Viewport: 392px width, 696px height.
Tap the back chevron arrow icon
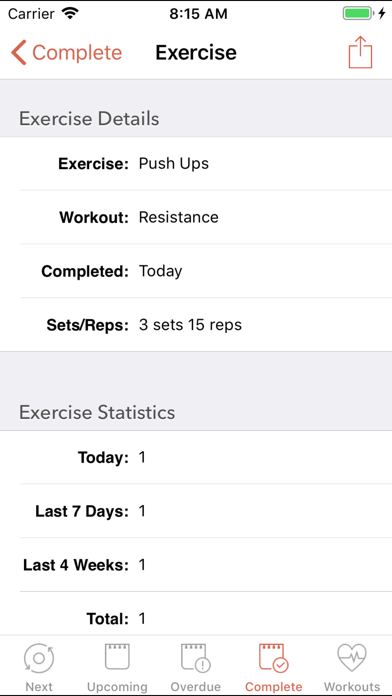(x=19, y=52)
